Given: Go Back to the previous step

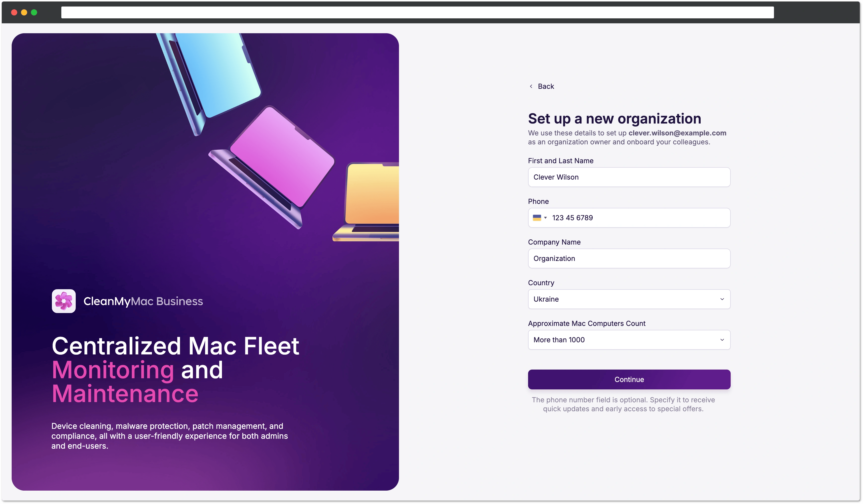Looking at the screenshot, I should (x=545, y=86).
